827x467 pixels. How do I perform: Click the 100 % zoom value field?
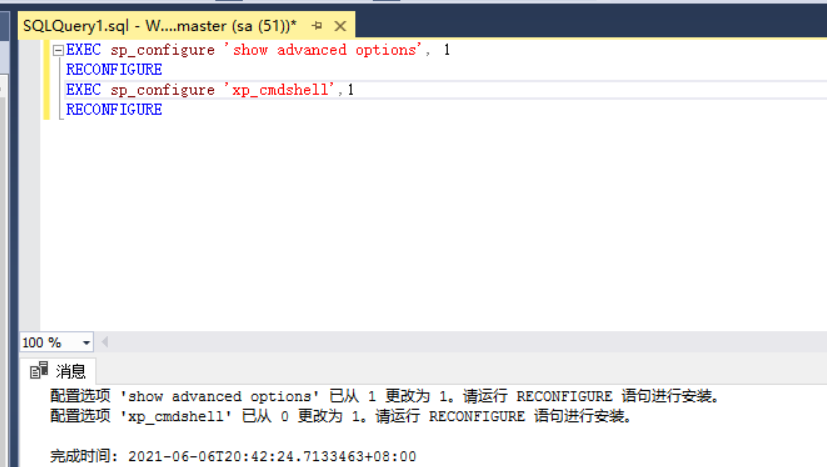click(45, 343)
